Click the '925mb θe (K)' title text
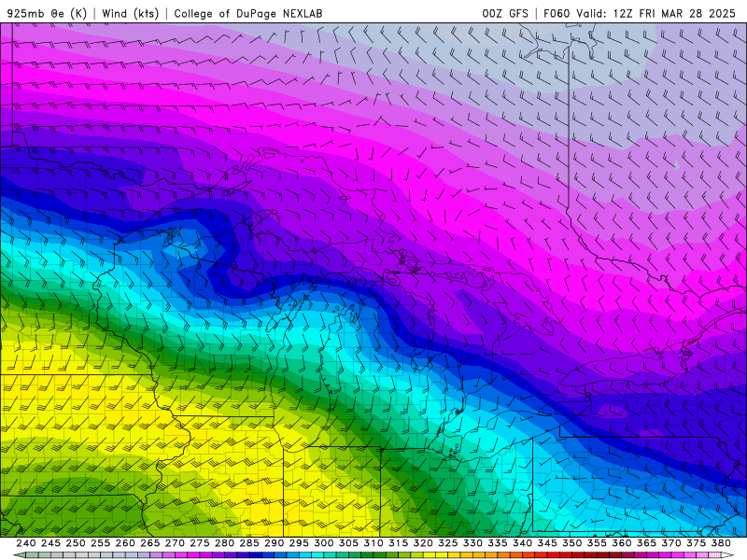 point(48,13)
